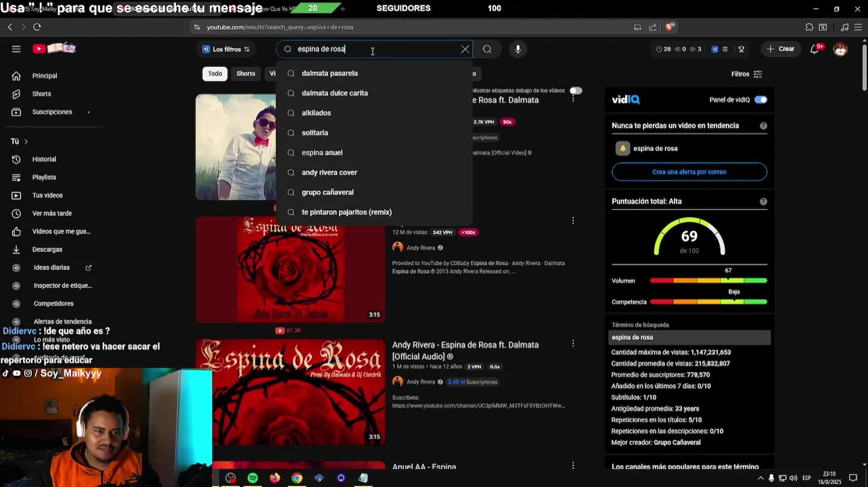Choose suggestion dalmata pasarela
This screenshot has height=487, width=868.
click(374, 73)
